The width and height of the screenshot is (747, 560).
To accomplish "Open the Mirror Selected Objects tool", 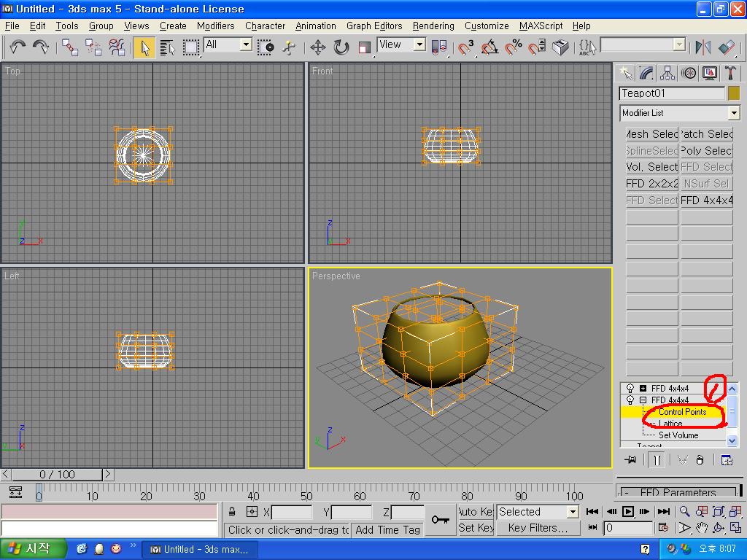I will [x=703, y=47].
